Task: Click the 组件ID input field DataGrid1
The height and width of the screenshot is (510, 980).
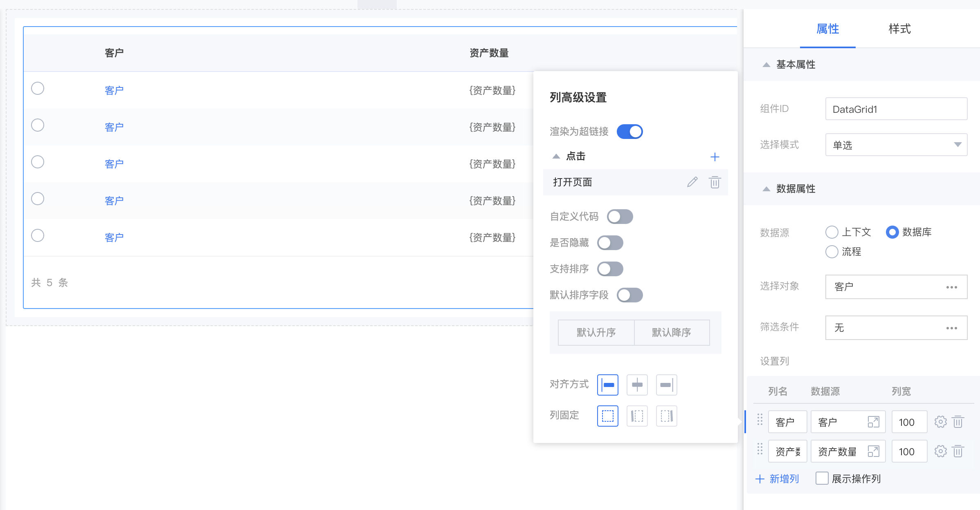Action: pos(896,109)
